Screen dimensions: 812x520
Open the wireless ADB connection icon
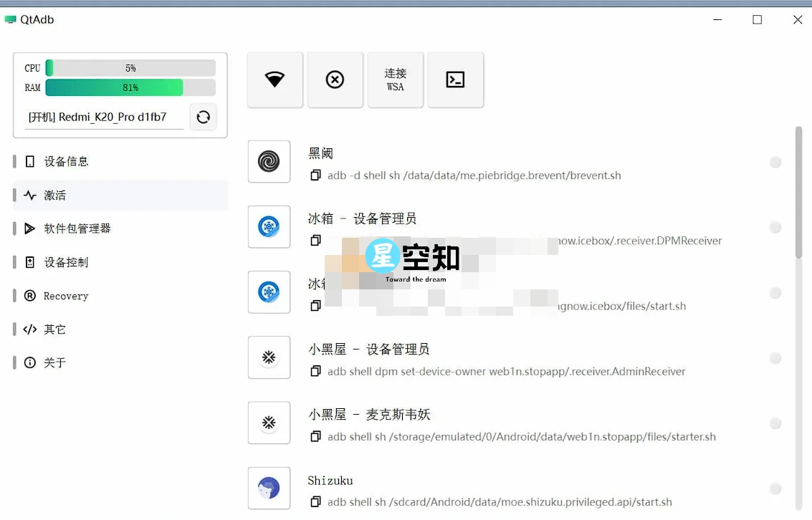pyautogui.click(x=274, y=80)
